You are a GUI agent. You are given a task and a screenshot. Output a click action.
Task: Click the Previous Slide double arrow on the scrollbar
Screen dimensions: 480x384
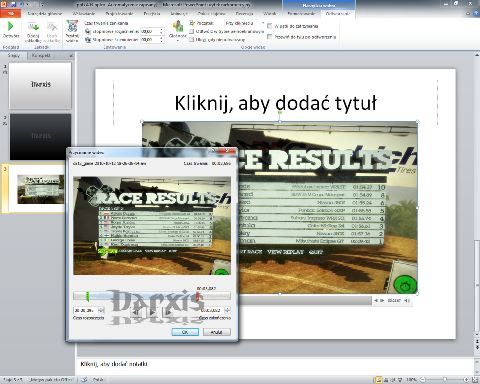477,341
